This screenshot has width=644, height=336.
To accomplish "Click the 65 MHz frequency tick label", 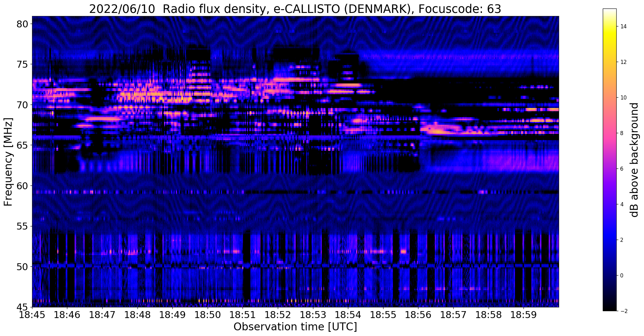I will click(22, 145).
